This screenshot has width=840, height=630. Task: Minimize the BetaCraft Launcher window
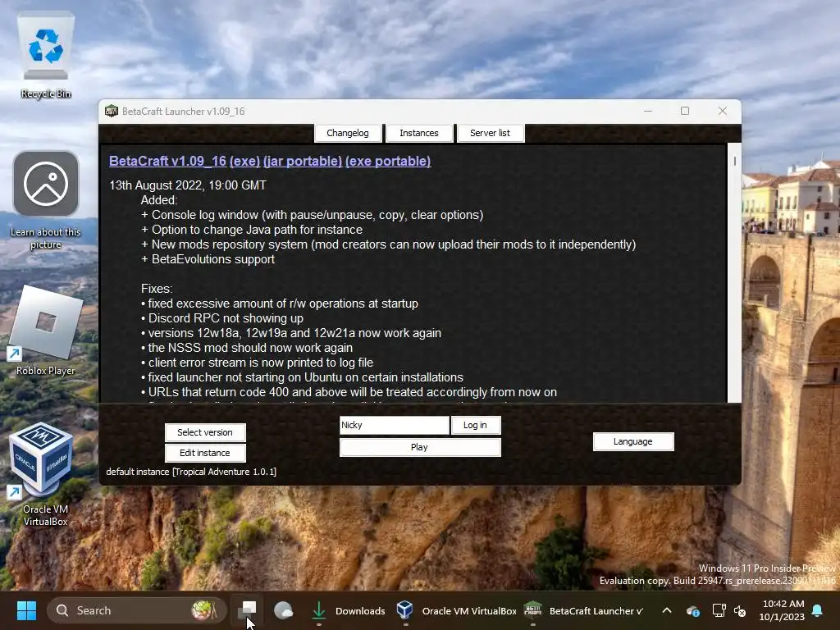coord(648,111)
